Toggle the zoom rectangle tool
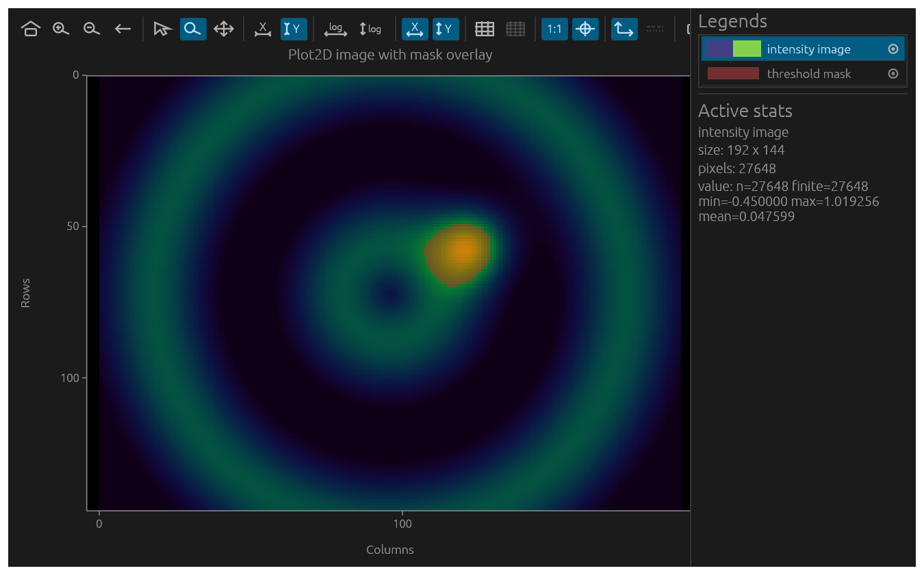 193,29
